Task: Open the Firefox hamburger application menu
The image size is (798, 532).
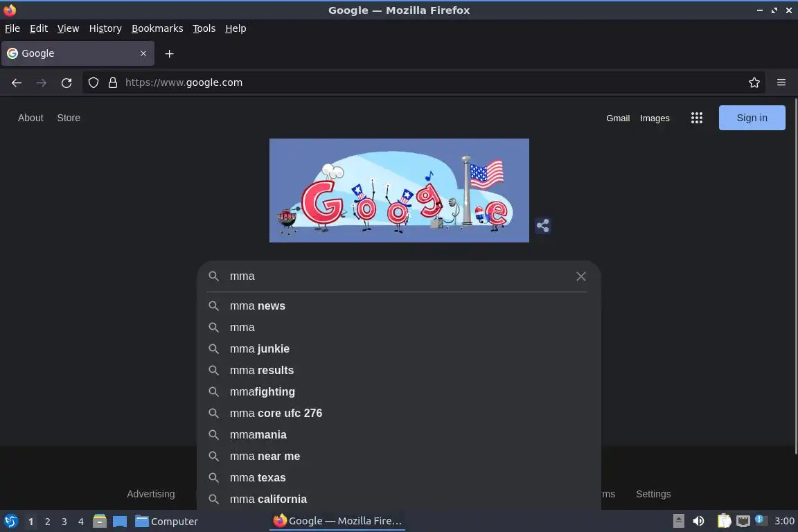Action: (781, 82)
